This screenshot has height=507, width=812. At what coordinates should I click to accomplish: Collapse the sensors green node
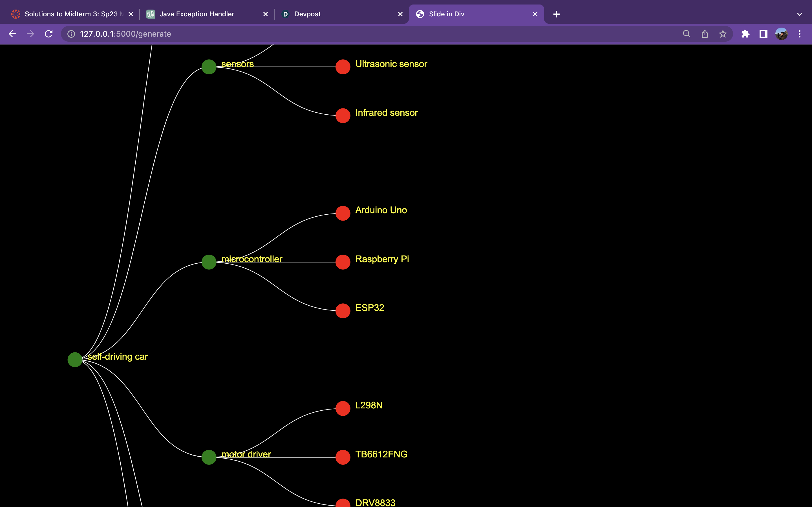209,67
